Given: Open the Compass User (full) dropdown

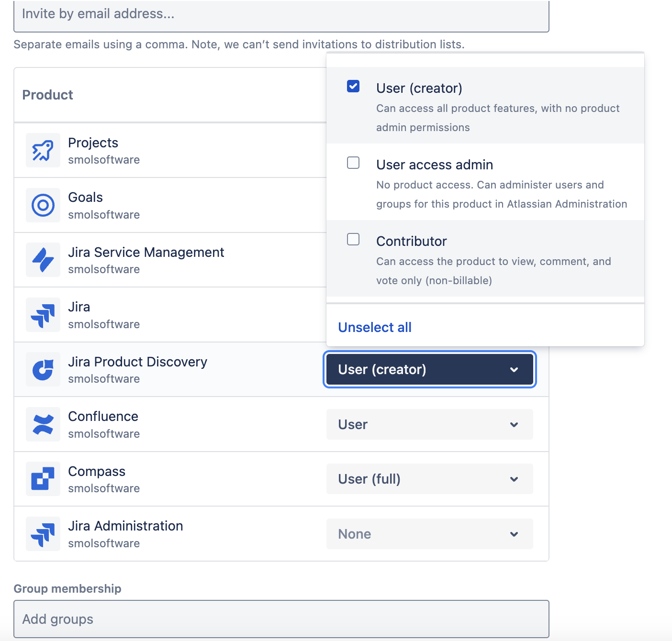Looking at the screenshot, I should point(430,479).
